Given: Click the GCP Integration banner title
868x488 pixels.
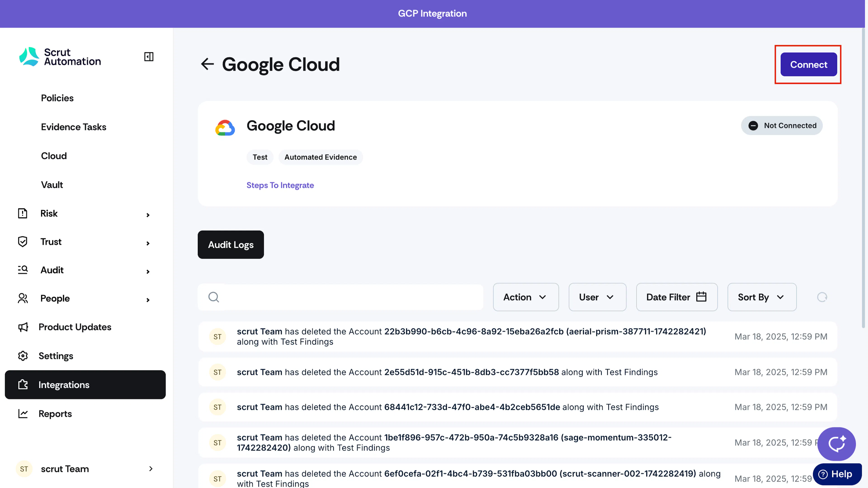Looking at the screenshot, I should tap(432, 14).
